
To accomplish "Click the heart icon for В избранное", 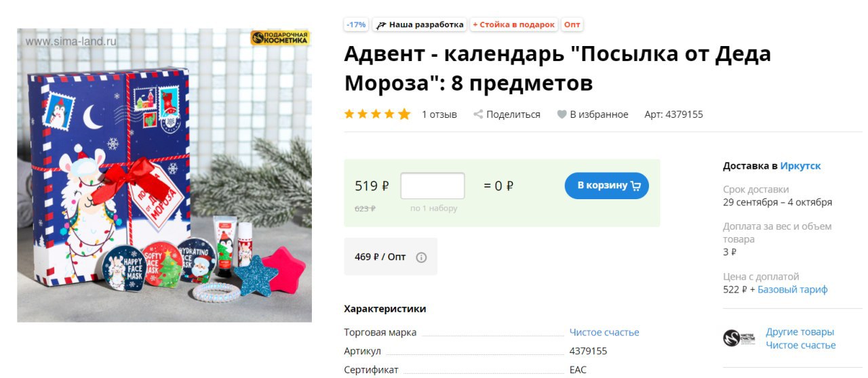I will (x=561, y=114).
